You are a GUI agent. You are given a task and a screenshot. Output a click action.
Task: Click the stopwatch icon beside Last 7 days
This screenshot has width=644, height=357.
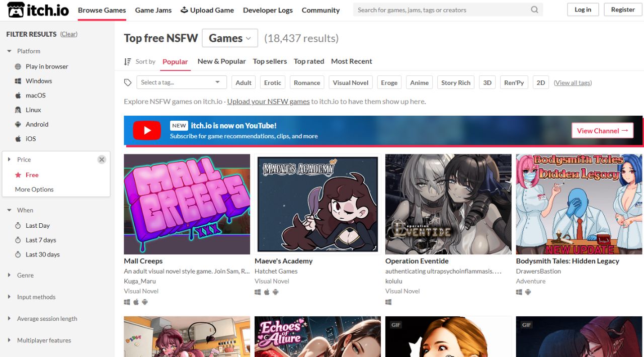[x=18, y=240]
